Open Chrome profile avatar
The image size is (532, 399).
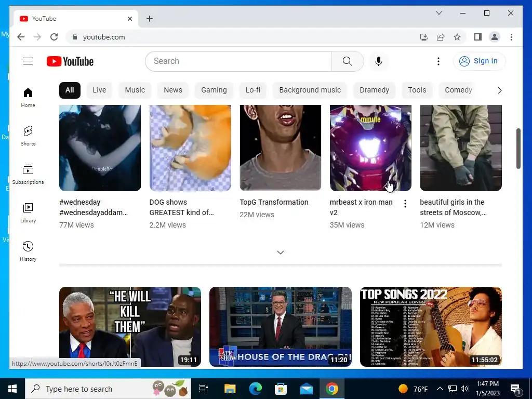pos(495,37)
